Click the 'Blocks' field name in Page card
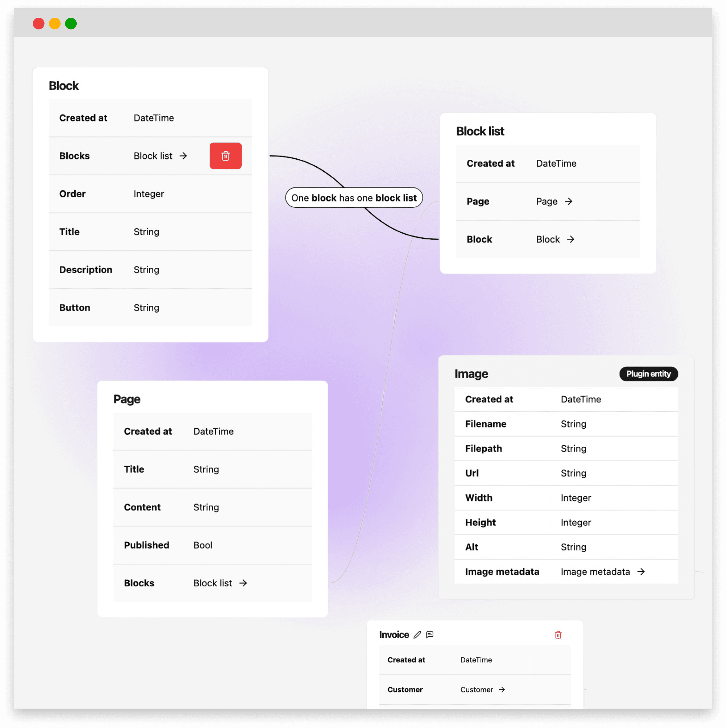 [139, 583]
